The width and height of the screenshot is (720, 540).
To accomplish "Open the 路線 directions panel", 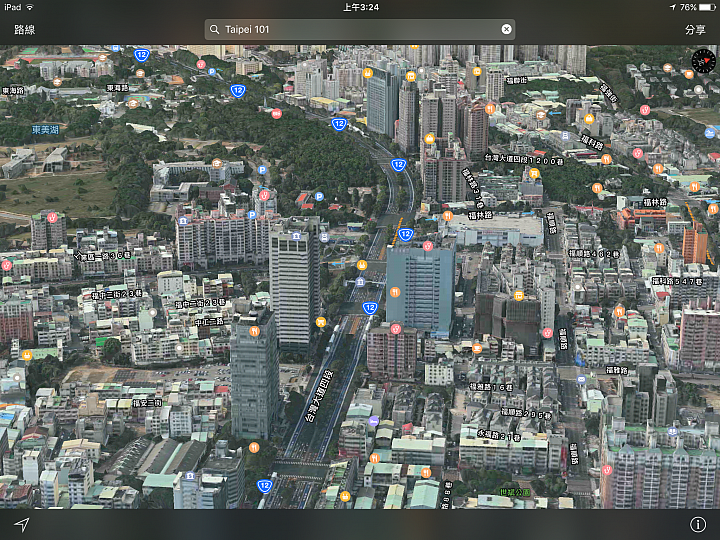I will point(25,30).
